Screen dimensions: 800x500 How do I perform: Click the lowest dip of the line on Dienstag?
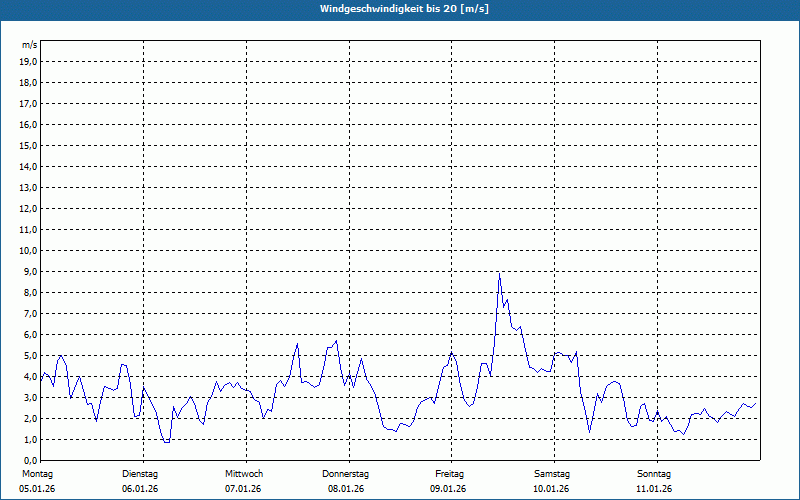pos(167,441)
